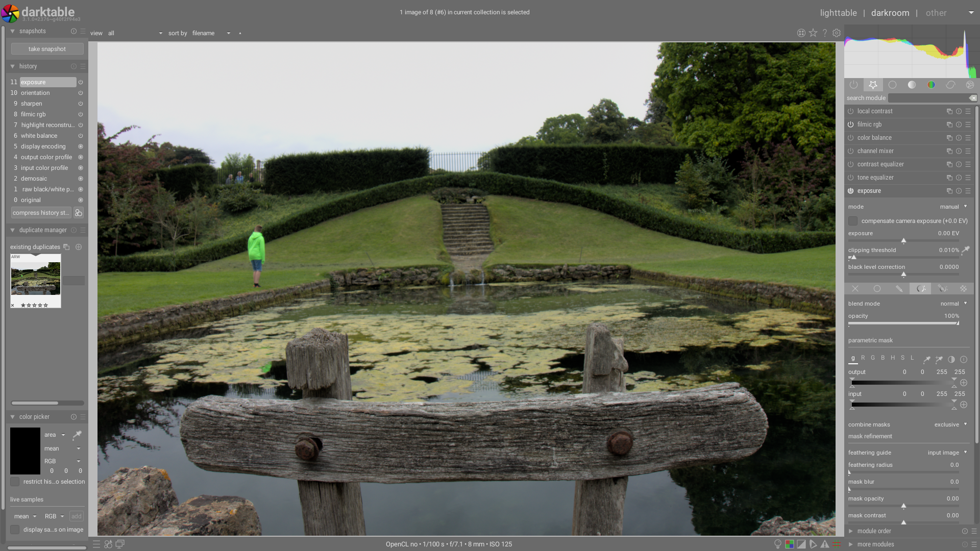Open the filmic rgb module presets menu
Viewport: 980px width, 551px height.
click(968, 124)
